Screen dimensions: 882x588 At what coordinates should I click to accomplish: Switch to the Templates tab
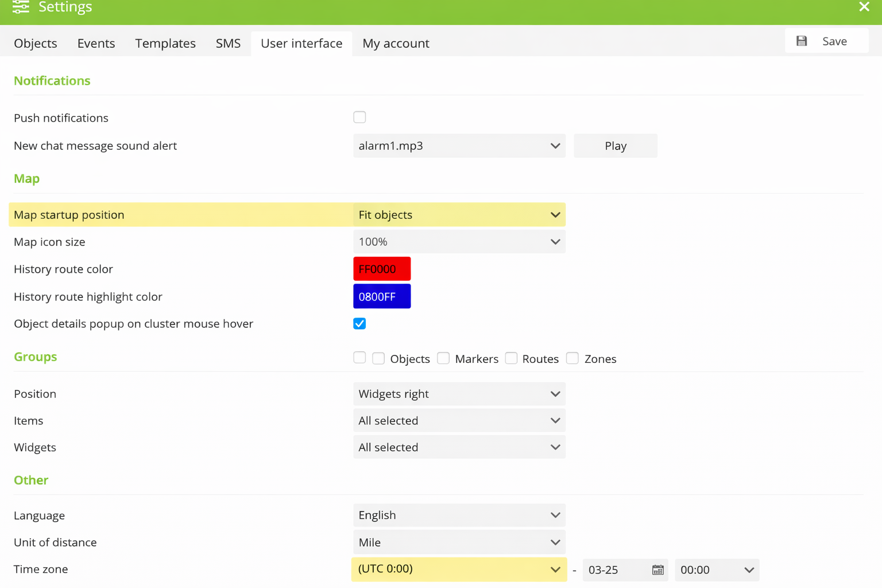[x=165, y=43]
